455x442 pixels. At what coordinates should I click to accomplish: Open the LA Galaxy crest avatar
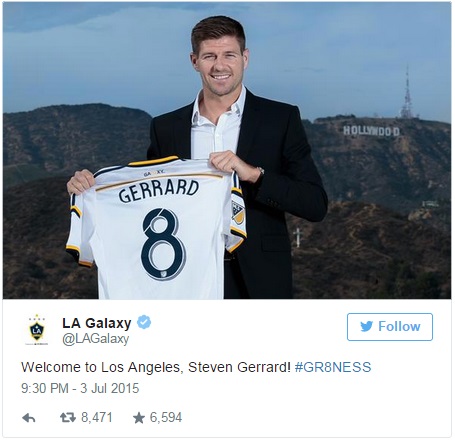click(37, 330)
